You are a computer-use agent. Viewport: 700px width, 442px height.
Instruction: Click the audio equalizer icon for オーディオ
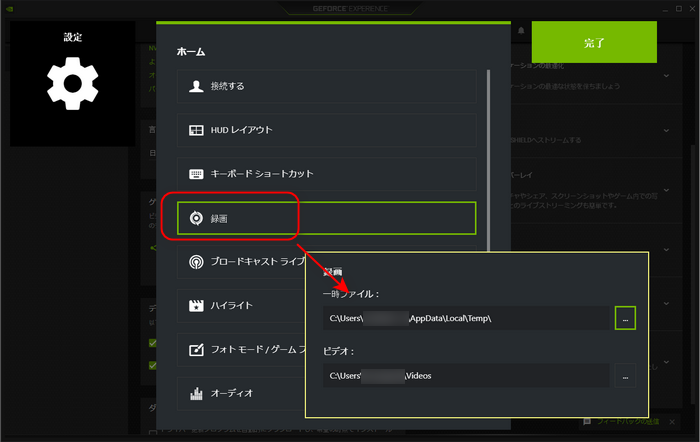[x=196, y=393]
